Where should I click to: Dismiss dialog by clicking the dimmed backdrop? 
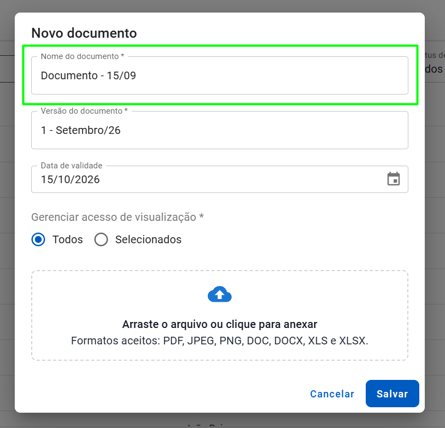(x=7, y=213)
